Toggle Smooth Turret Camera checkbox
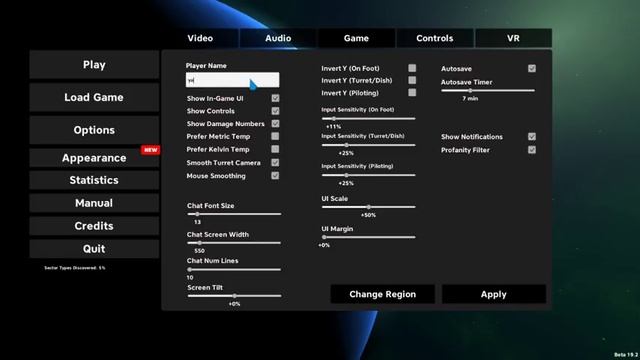This screenshot has width=640, height=360. [276, 163]
